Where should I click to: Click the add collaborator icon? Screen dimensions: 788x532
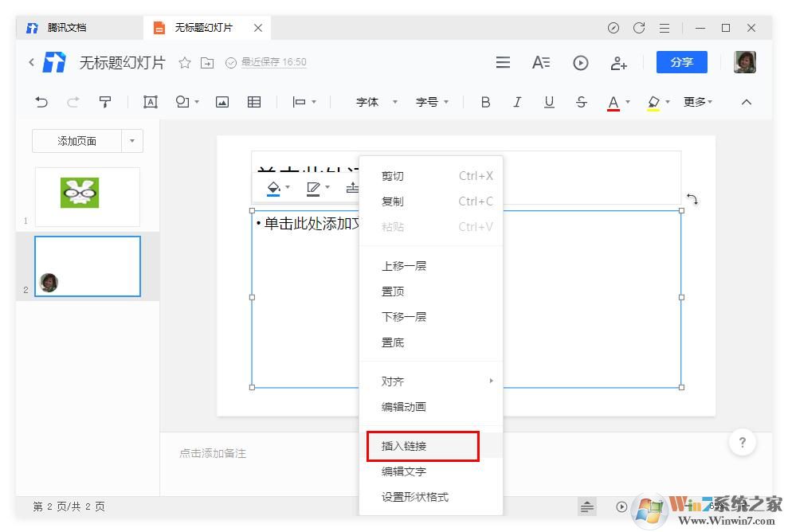click(619, 63)
